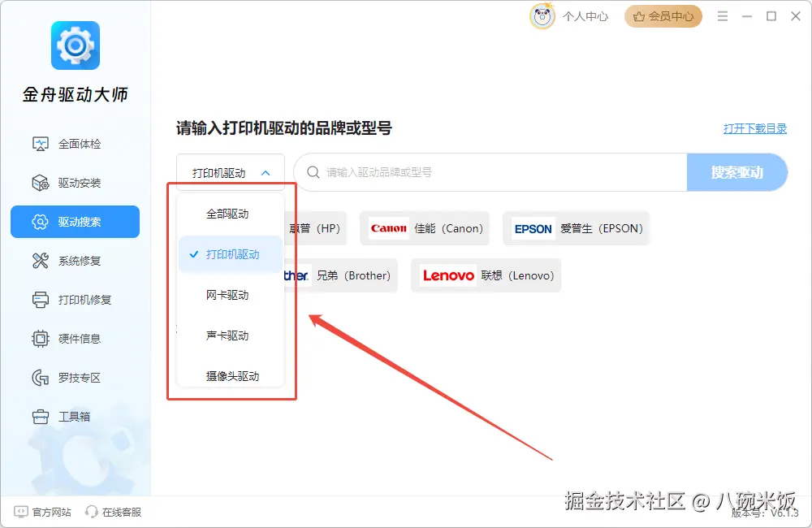Choose 打印机驱动 option in list
The image size is (812, 528).
pos(231,254)
